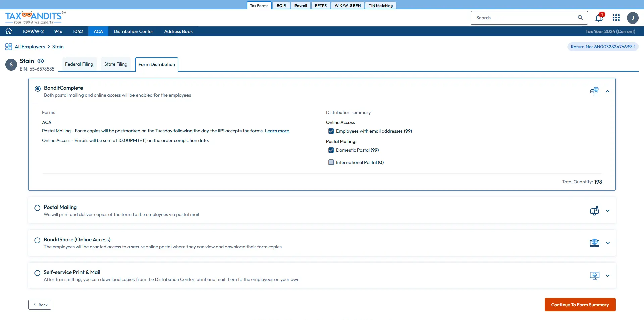Open the 1099/W-2 menu

pyautogui.click(x=33, y=31)
